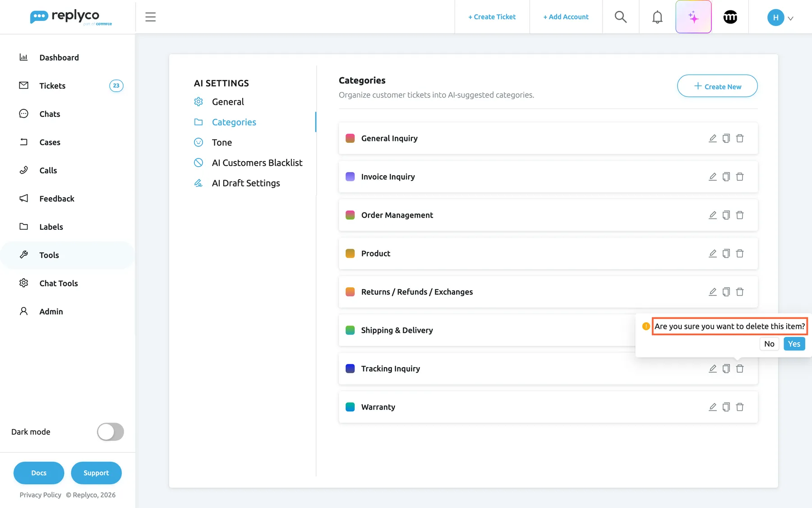Click + Add Account
This screenshot has height=508, width=812.
click(566, 17)
